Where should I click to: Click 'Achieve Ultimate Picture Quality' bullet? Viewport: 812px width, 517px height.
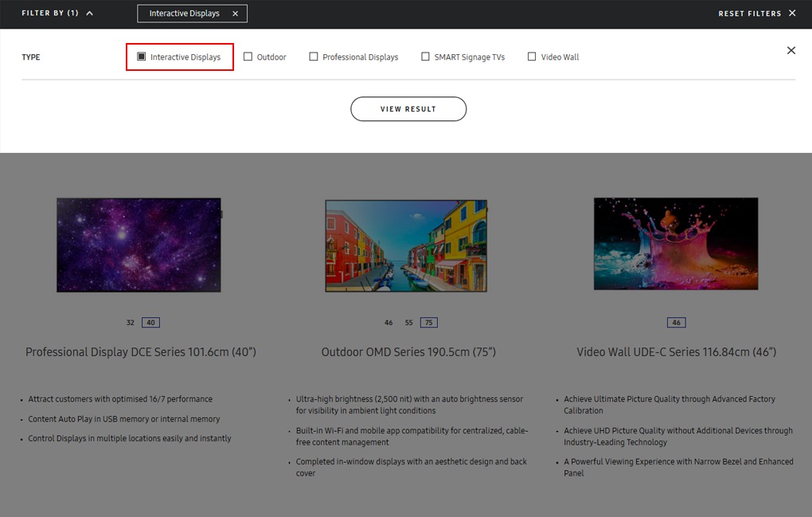(x=670, y=405)
